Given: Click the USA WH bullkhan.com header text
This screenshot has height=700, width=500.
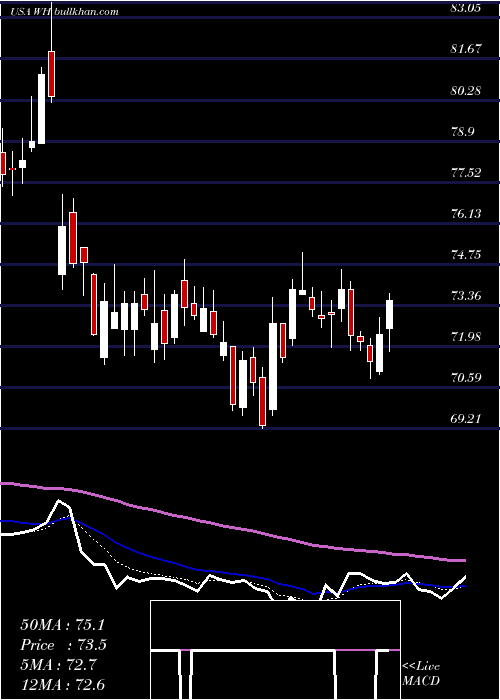Looking at the screenshot, I should [65, 11].
